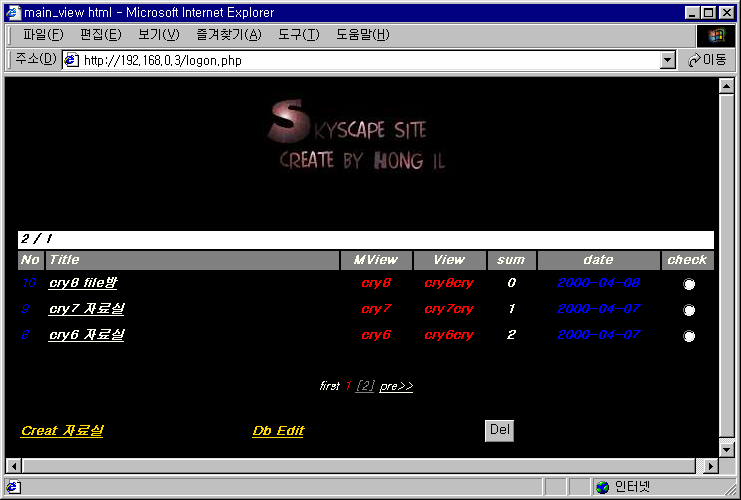Click the vertical scrollbar down arrow
This screenshot has height=500, width=741.
726,449
